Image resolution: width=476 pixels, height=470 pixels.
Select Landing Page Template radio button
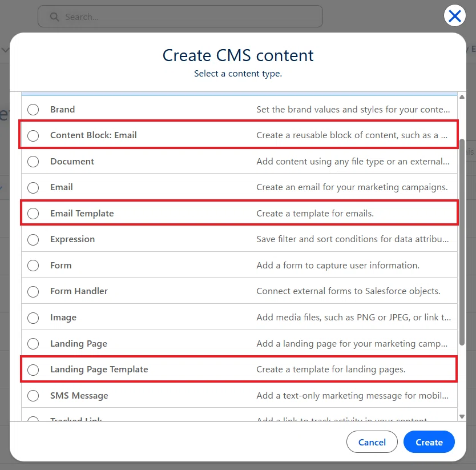pos(33,369)
